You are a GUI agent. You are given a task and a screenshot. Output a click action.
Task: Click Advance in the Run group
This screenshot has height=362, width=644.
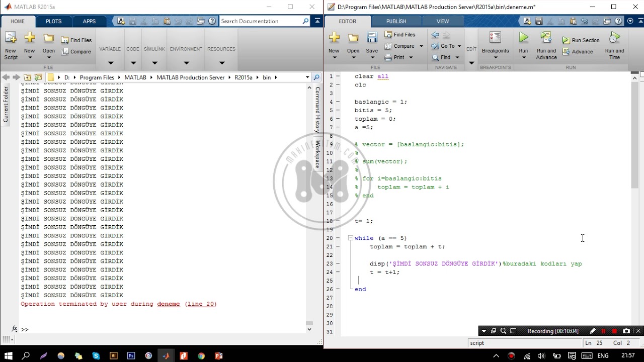(578, 52)
